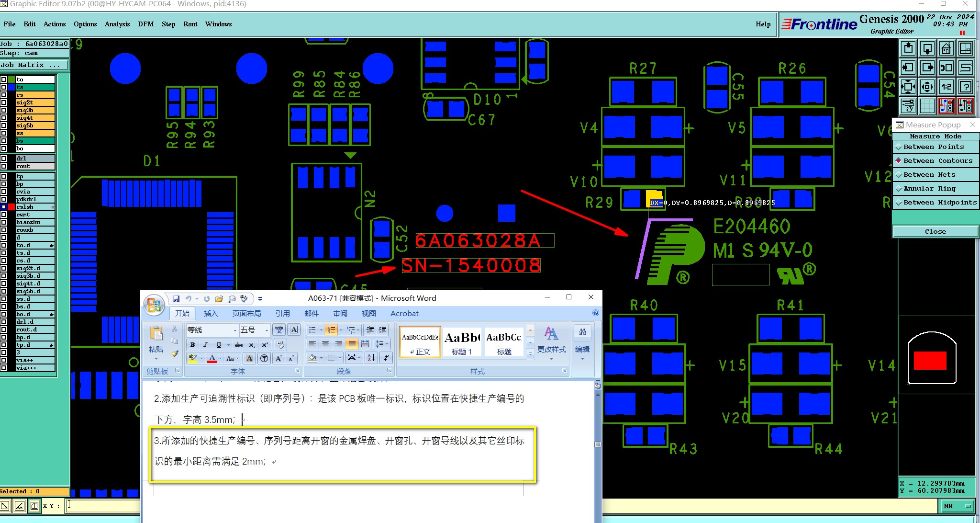Toggle checkbox for layer cslsh

click(4, 207)
